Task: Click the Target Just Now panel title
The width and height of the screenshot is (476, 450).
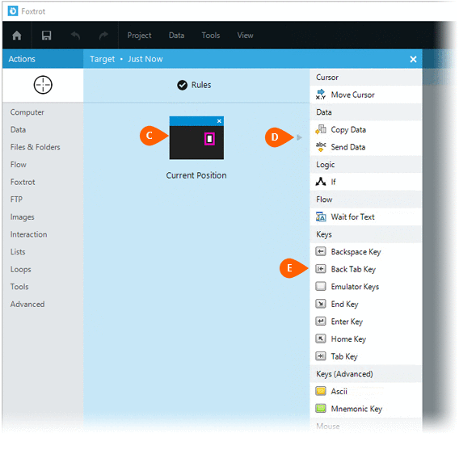Action: [x=126, y=59]
